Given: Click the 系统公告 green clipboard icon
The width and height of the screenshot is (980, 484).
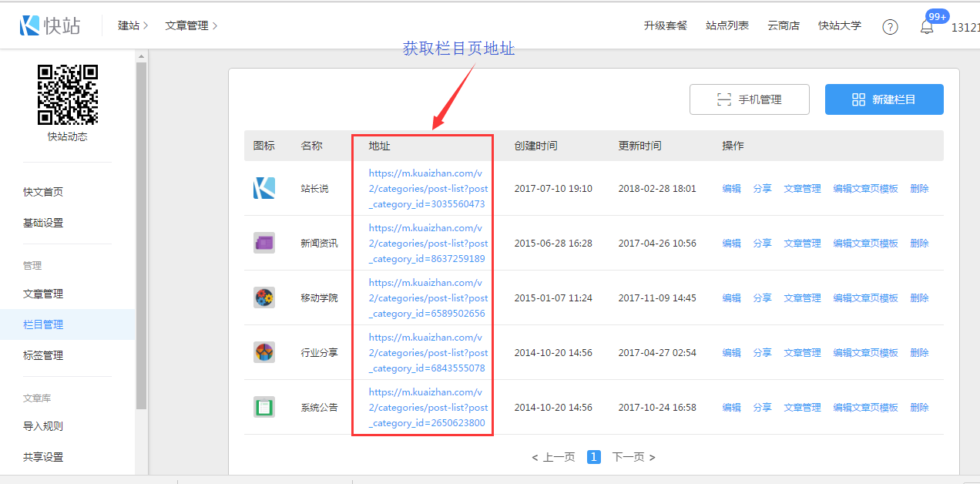Looking at the screenshot, I should pyautogui.click(x=264, y=407).
